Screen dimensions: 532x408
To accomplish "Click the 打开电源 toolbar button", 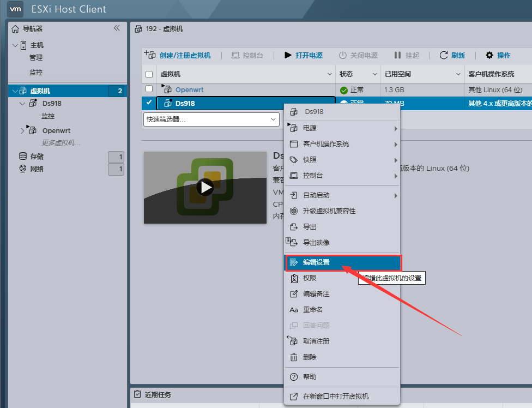I will click(x=304, y=55).
